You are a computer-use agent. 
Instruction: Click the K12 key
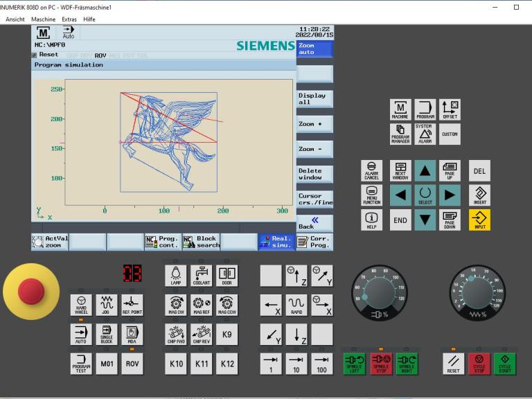(x=227, y=364)
